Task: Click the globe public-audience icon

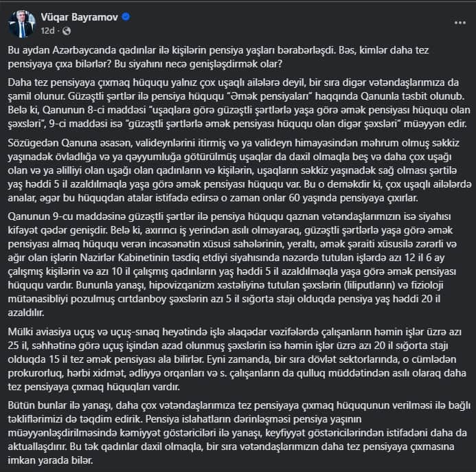Action: coord(67,31)
